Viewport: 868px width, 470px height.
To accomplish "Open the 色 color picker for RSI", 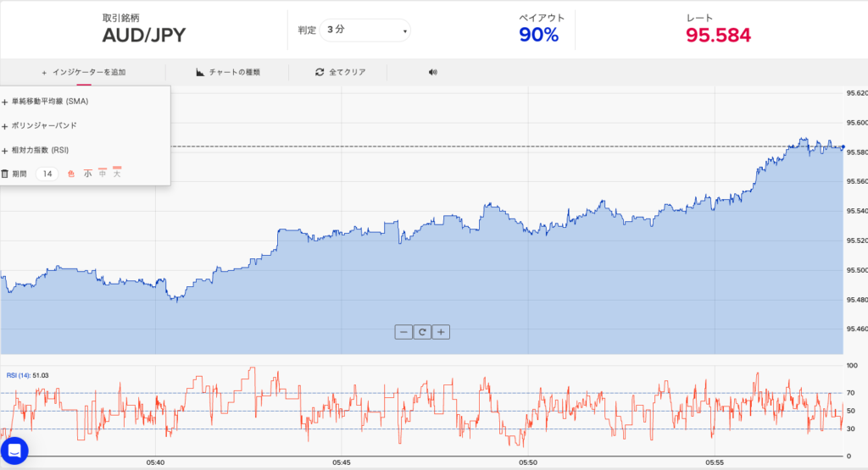I will 71,174.
